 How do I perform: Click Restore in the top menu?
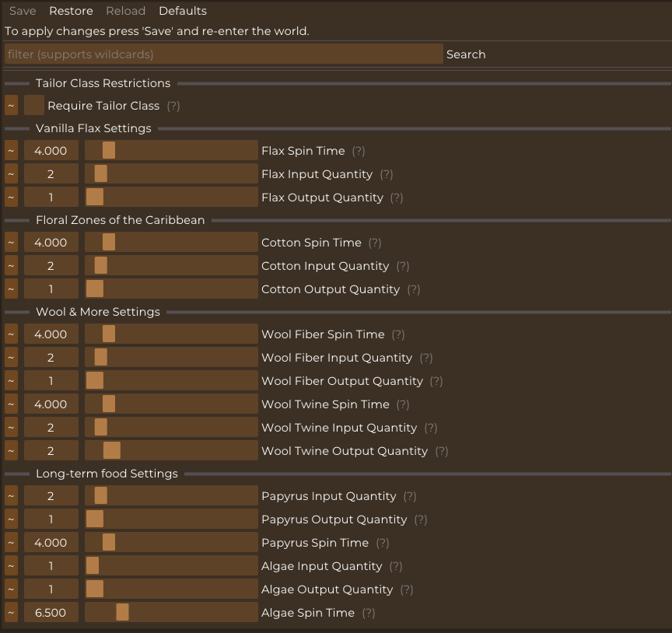[71, 11]
